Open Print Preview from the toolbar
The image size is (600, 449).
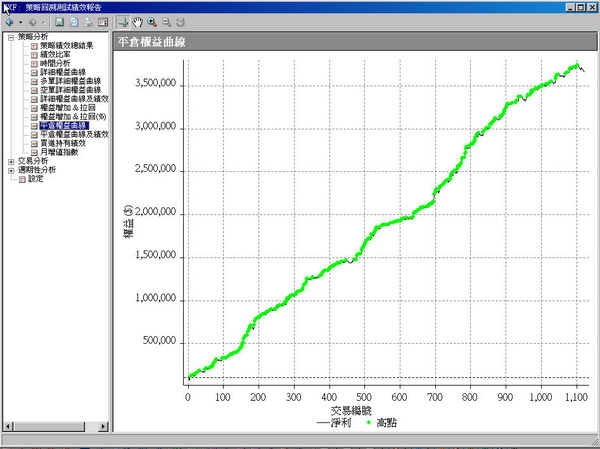click(74, 22)
